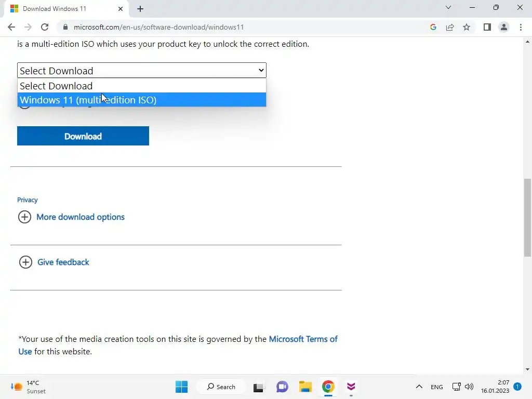Share this page via share icon
The image size is (532, 399).
point(450,27)
